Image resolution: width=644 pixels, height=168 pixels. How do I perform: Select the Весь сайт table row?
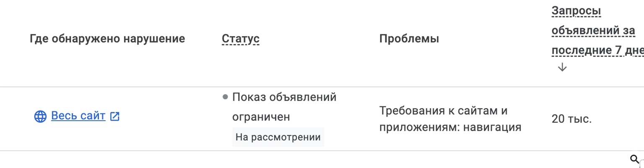point(322,119)
